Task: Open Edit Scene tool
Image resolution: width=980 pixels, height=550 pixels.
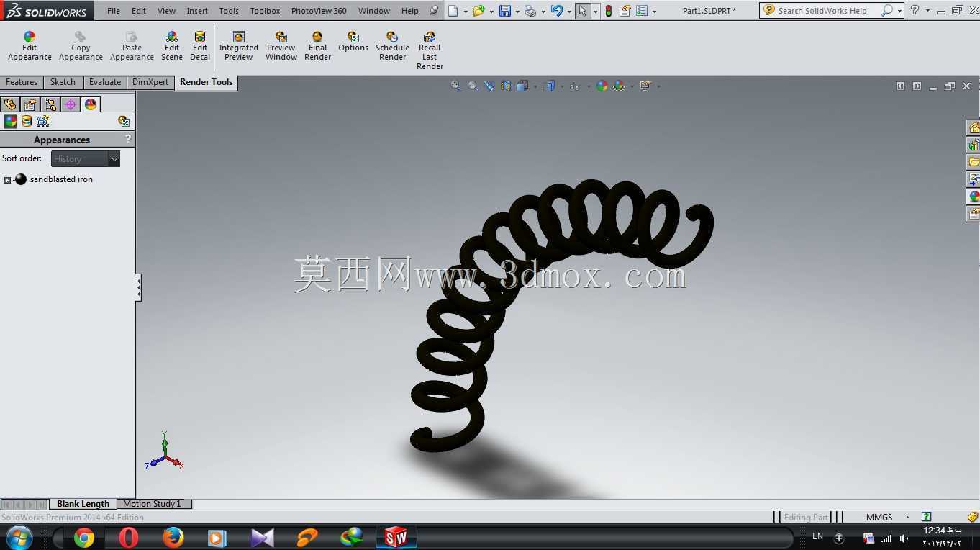Action: point(171,47)
